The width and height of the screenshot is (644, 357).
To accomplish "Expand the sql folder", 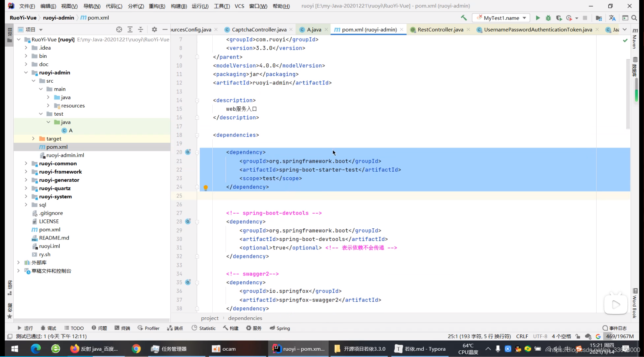I will click(26, 205).
